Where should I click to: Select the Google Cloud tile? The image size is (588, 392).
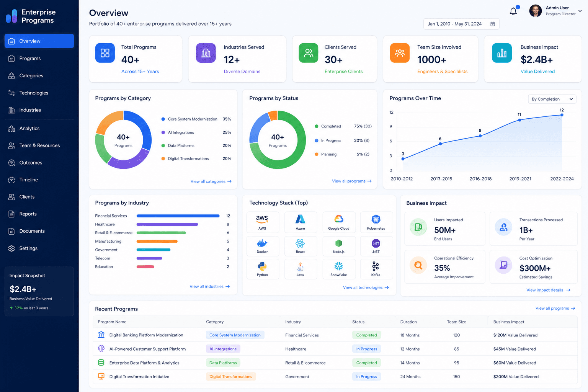339,222
